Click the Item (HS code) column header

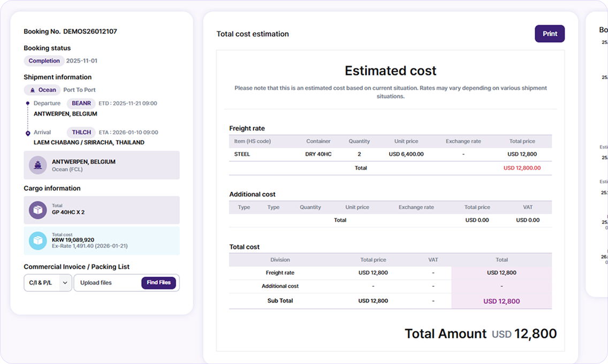[x=253, y=141]
